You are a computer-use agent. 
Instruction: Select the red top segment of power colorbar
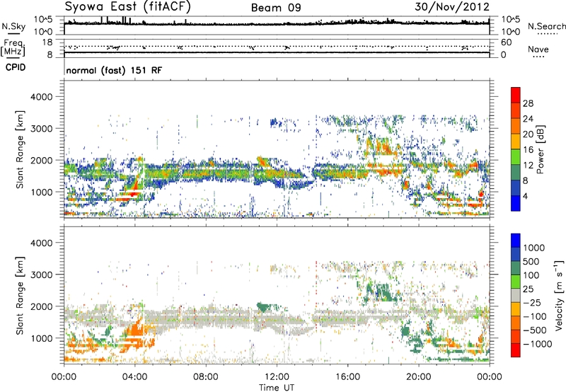(516, 96)
